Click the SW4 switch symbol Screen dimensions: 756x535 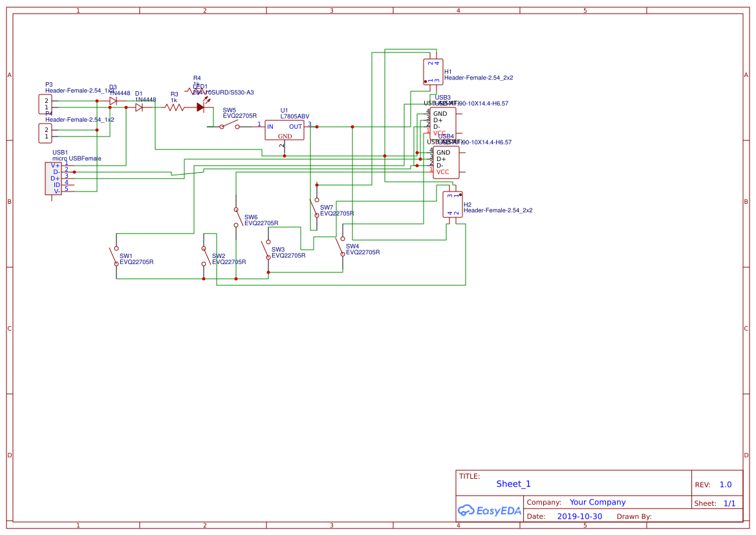(x=340, y=246)
